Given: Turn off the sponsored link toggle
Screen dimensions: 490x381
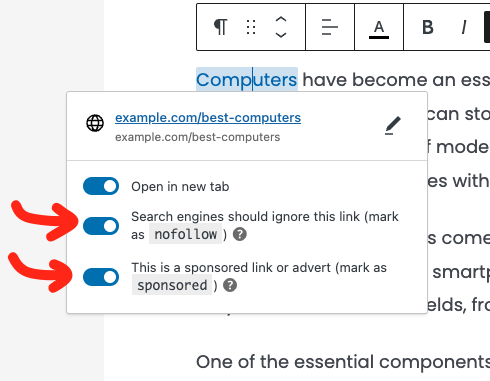Looking at the screenshot, I should click(x=101, y=277).
